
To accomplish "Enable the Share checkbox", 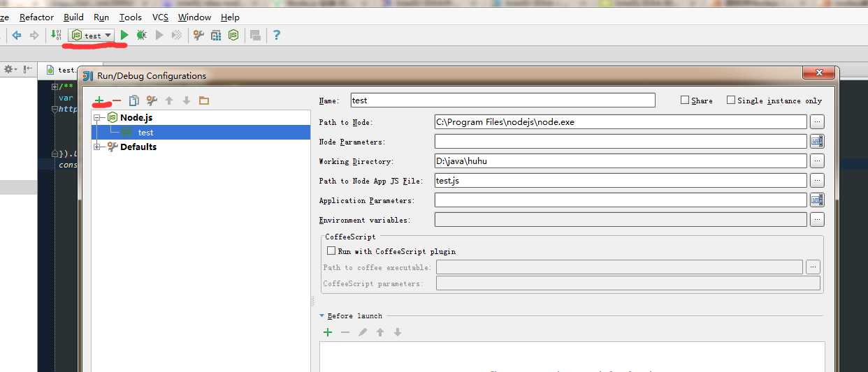I will coord(685,101).
